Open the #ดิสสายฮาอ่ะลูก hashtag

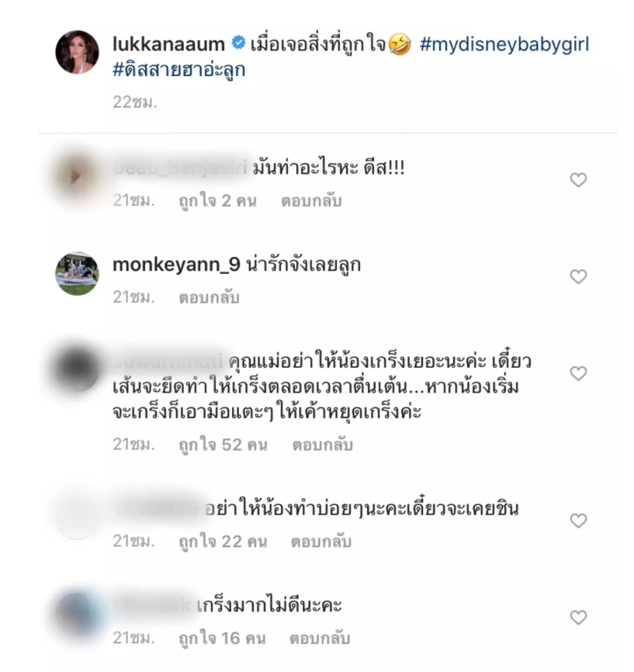pyautogui.click(x=178, y=70)
